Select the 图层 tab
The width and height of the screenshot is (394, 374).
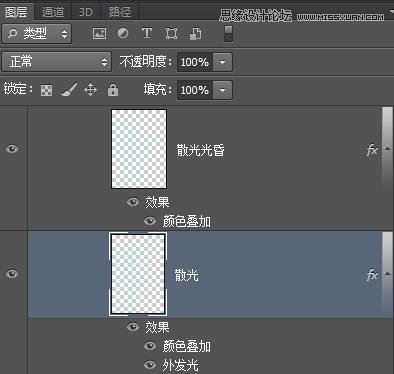(17, 12)
